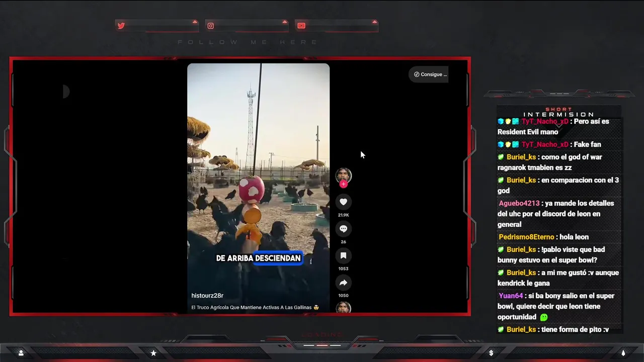Click Pedrismo8Eterno username in chat
The height and width of the screenshot is (362, 644).
coord(526,237)
